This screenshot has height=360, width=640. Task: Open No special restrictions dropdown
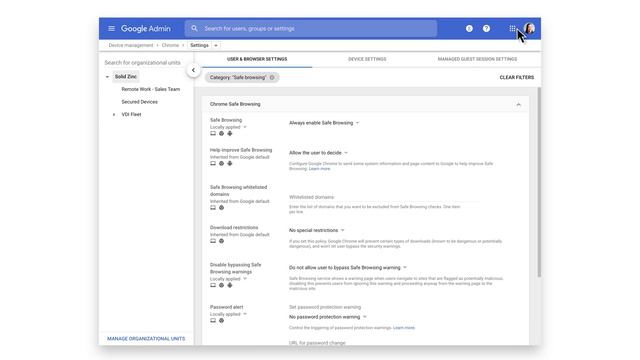pyautogui.click(x=317, y=230)
